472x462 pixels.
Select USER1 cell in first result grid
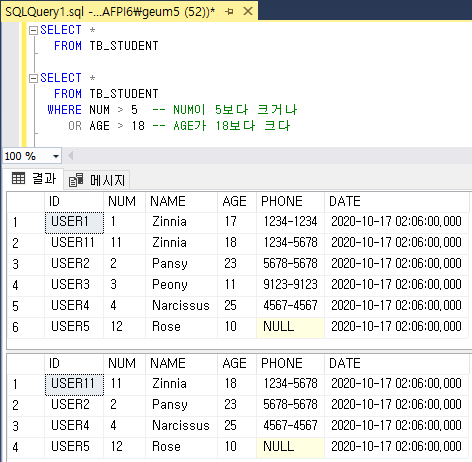74,222
